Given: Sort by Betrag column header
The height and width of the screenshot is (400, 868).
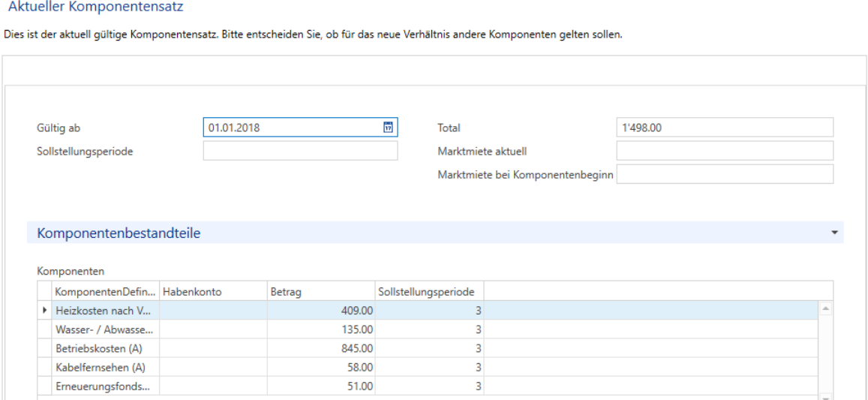Looking at the screenshot, I should 321,292.
